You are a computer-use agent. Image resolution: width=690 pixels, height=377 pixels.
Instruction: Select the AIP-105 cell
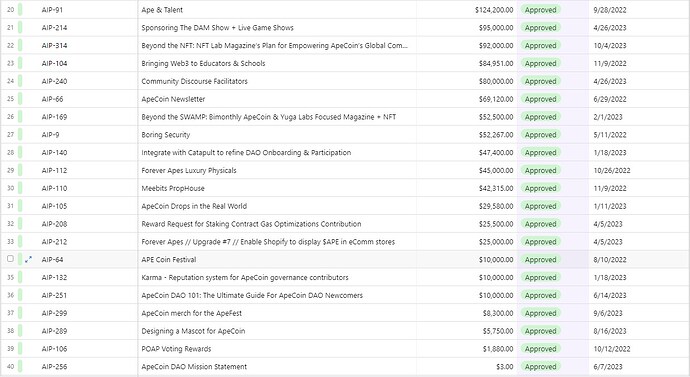[x=54, y=206]
